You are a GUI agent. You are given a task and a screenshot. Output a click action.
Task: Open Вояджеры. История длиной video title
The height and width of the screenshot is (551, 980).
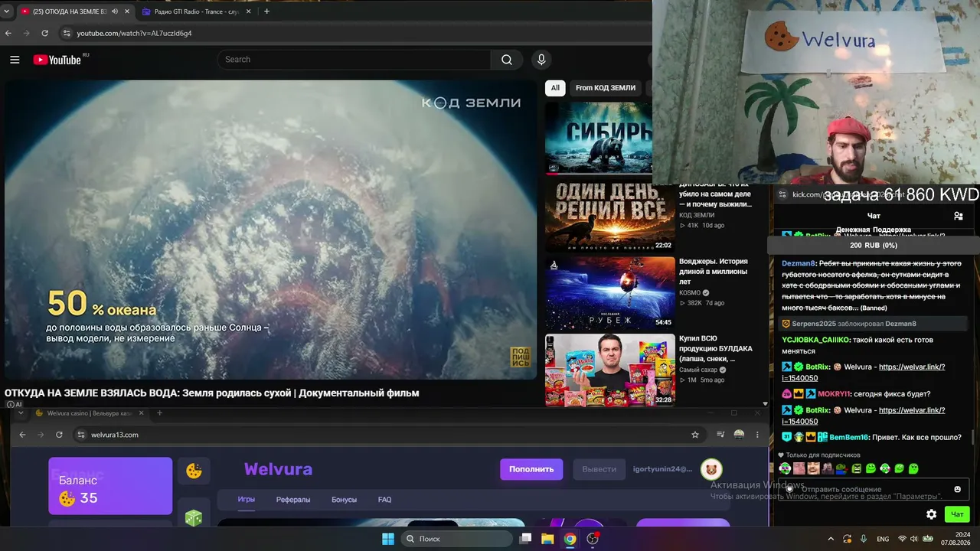pyautogui.click(x=714, y=272)
